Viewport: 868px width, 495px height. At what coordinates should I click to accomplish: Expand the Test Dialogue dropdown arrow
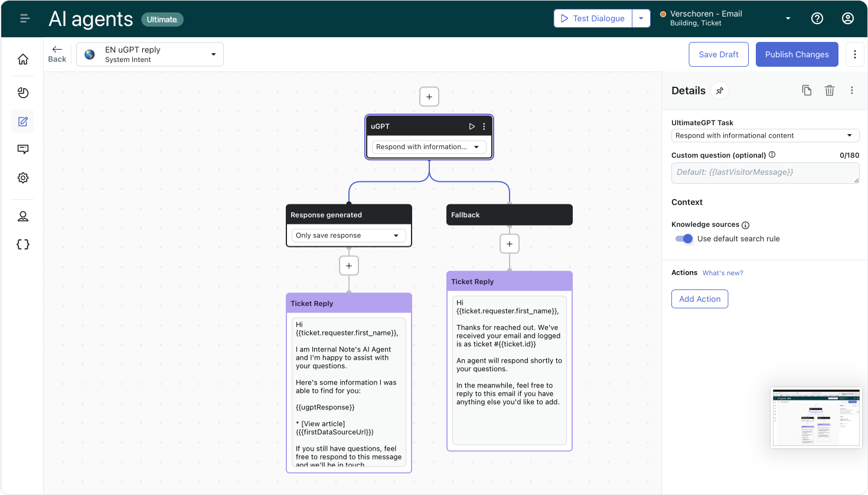pyautogui.click(x=641, y=18)
